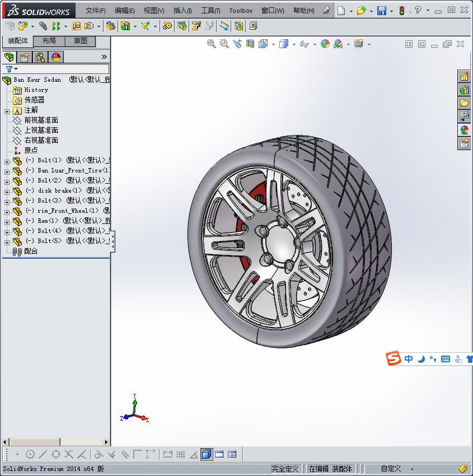This screenshot has height=476, width=473.
Task: Select the History item in feature tree
Action: (36, 90)
